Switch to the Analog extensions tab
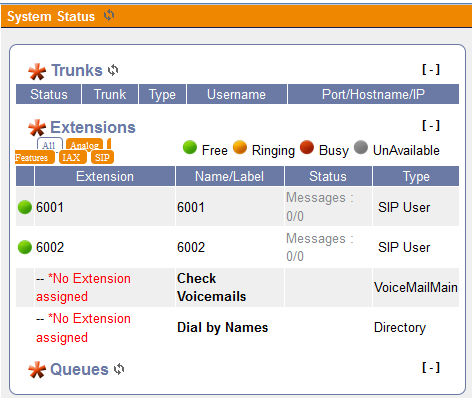 click(84, 145)
